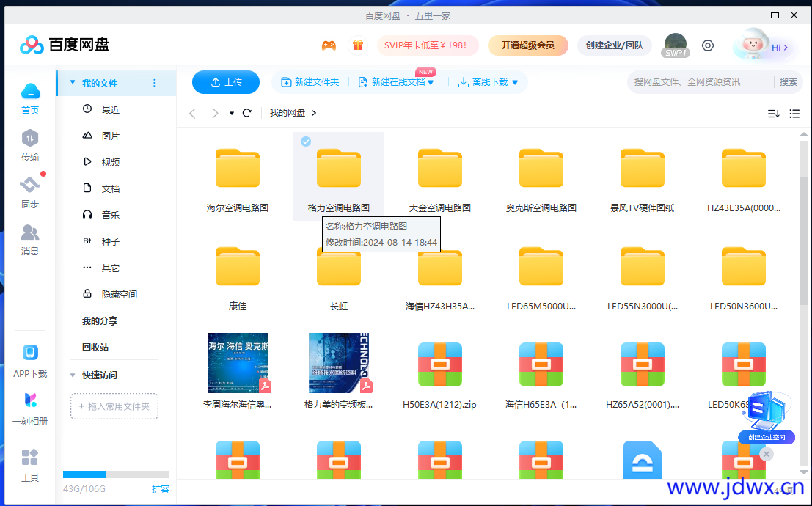The height and width of the screenshot is (506, 812).
Task: Close the 创建企业空间 floating promo
Action: tap(767, 454)
